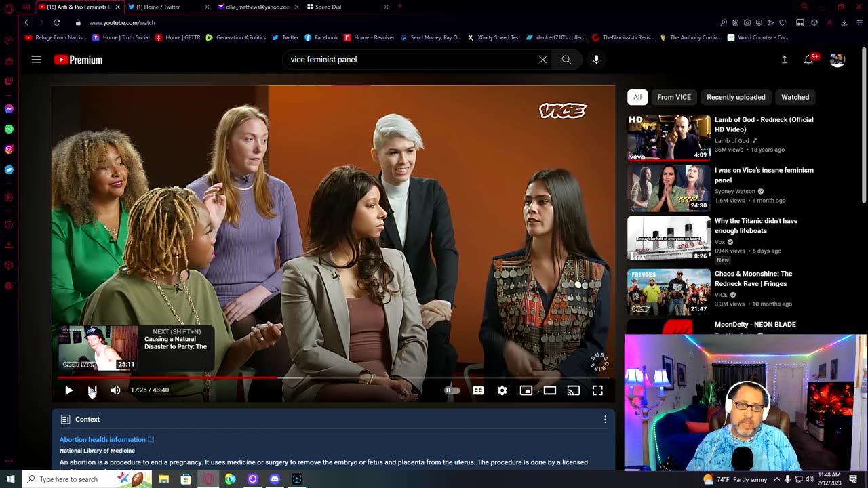Screen dimensions: 868x488
Task: Open the video settings gear
Action: (x=502, y=390)
